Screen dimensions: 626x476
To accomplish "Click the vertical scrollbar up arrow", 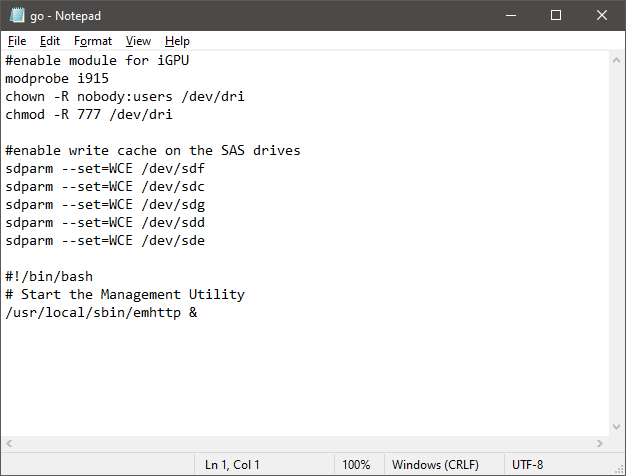I will 616,60.
